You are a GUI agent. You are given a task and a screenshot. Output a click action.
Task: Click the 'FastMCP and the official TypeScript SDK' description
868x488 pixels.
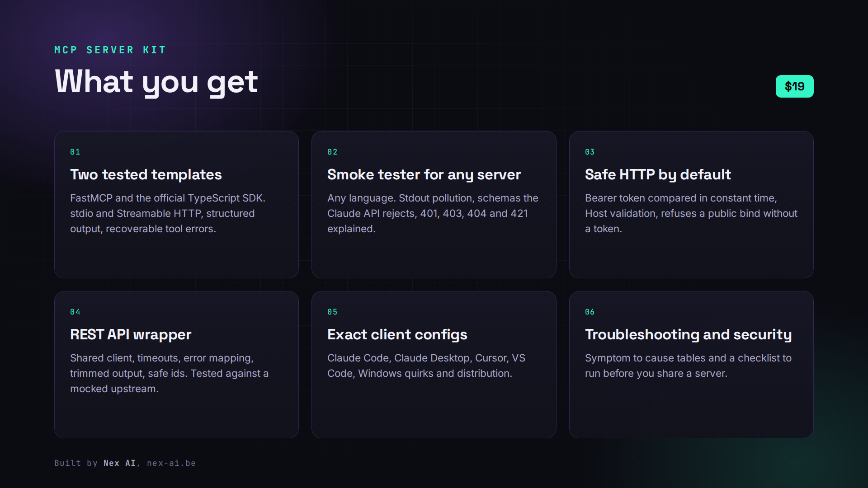tap(168, 213)
